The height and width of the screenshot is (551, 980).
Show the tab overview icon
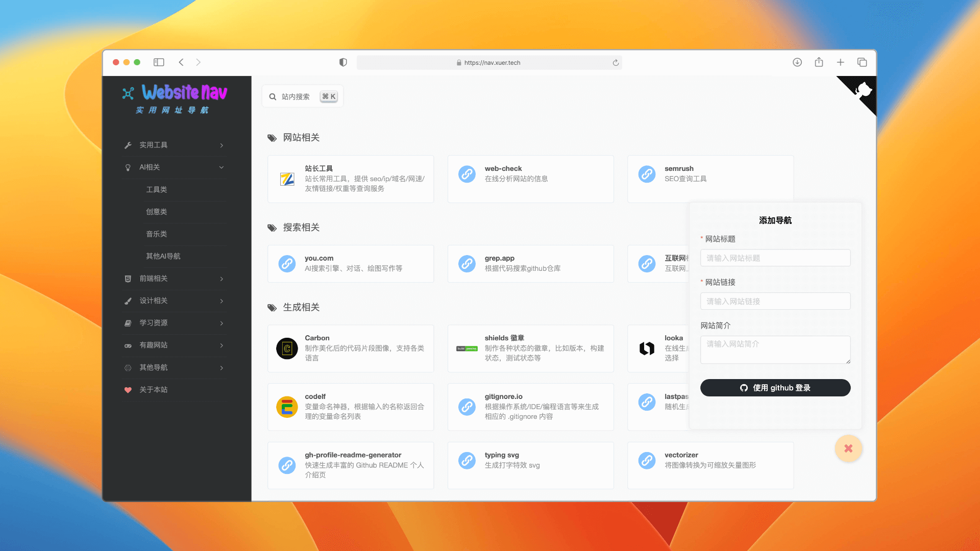pyautogui.click(x=862, y=62)
